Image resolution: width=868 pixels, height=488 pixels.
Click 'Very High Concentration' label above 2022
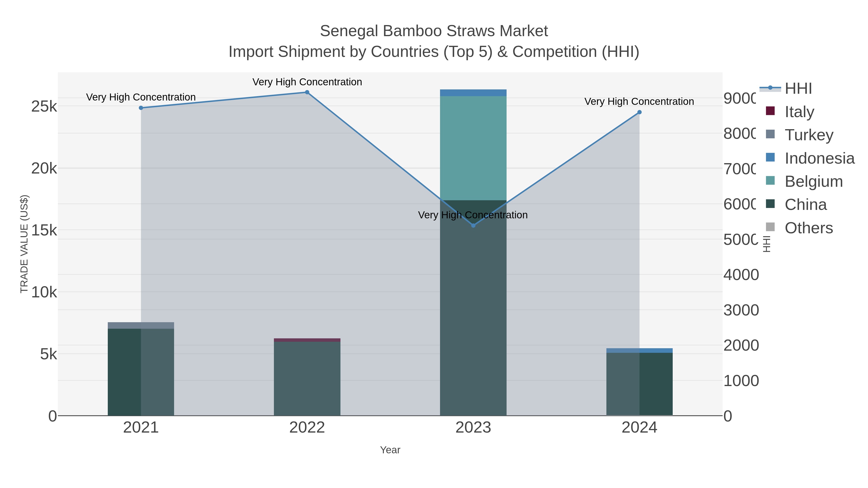(x=307, y=82)
